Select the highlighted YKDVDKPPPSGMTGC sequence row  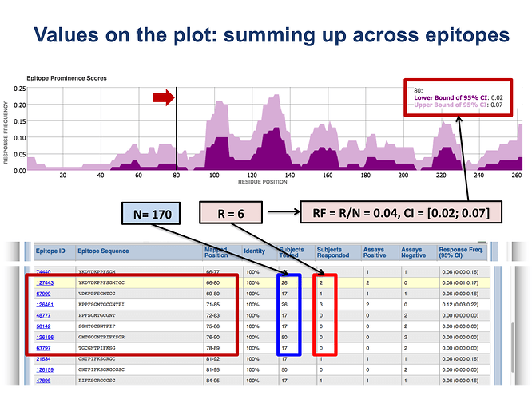112,282
